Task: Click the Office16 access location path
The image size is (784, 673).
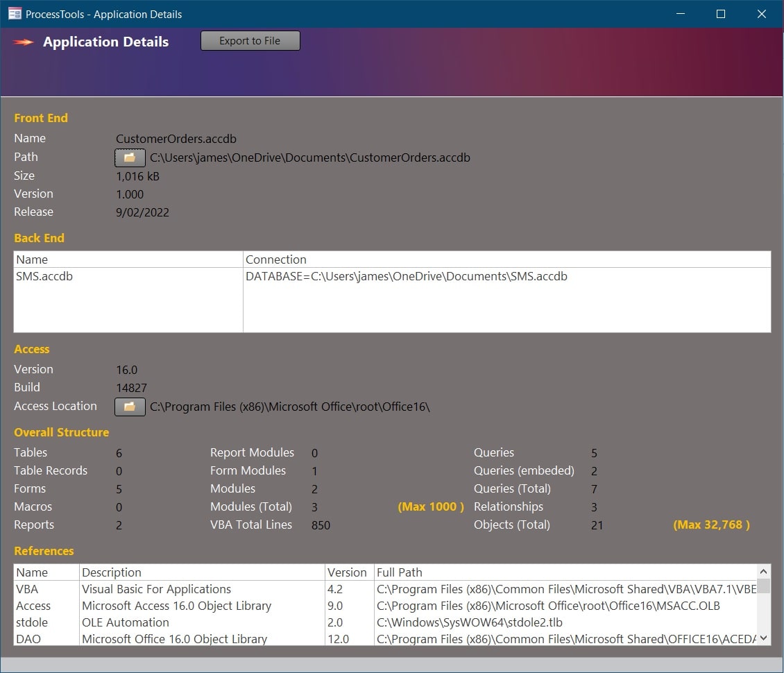Action: coord(290,407)
